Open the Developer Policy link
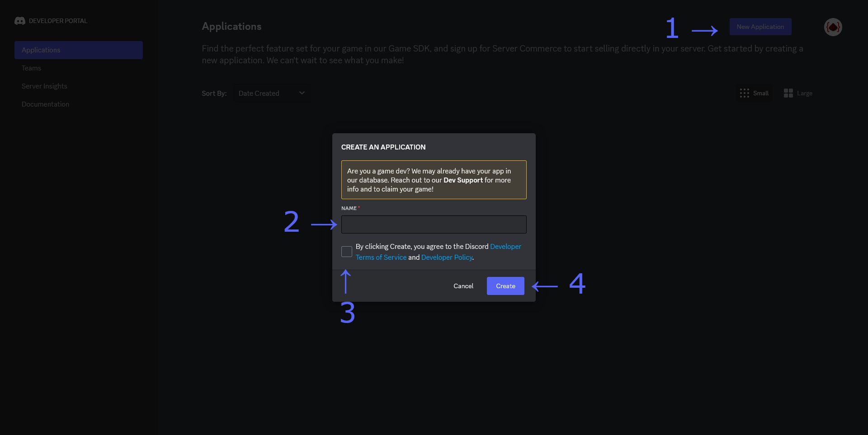The height and width of the screenshot is (435, 868). click(x=447, y=257)
